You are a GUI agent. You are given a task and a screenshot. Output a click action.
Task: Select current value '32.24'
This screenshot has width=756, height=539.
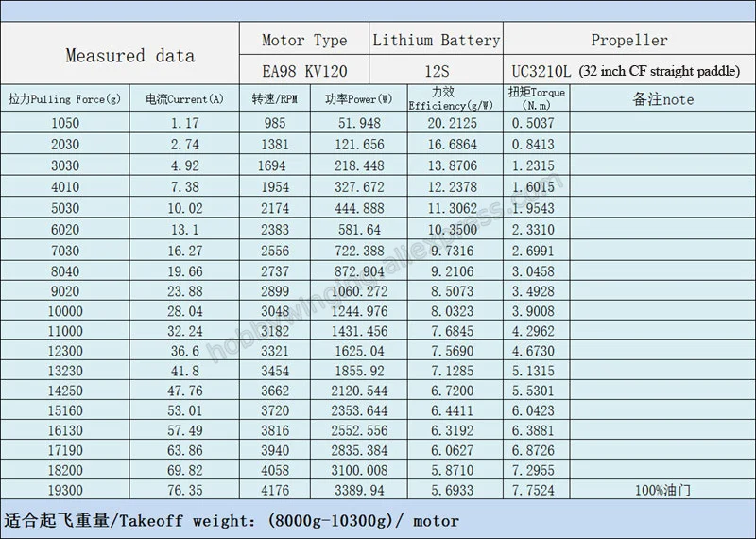click(x=184, y=331)
